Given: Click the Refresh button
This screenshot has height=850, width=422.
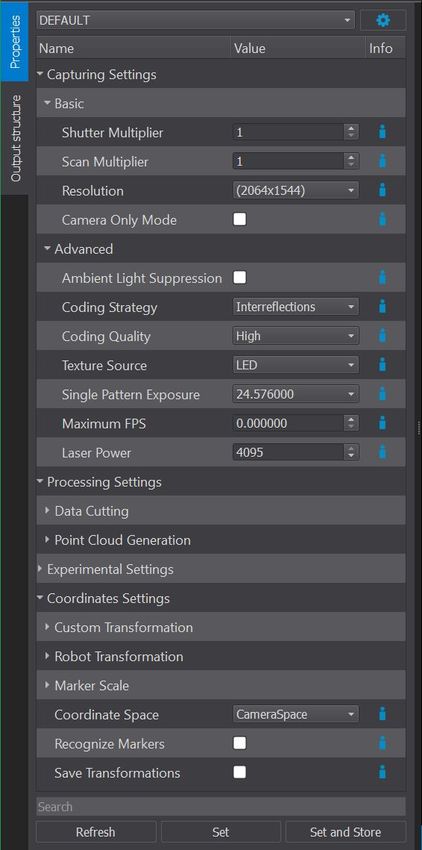Looking at the screenshot, I should point(96,832).
